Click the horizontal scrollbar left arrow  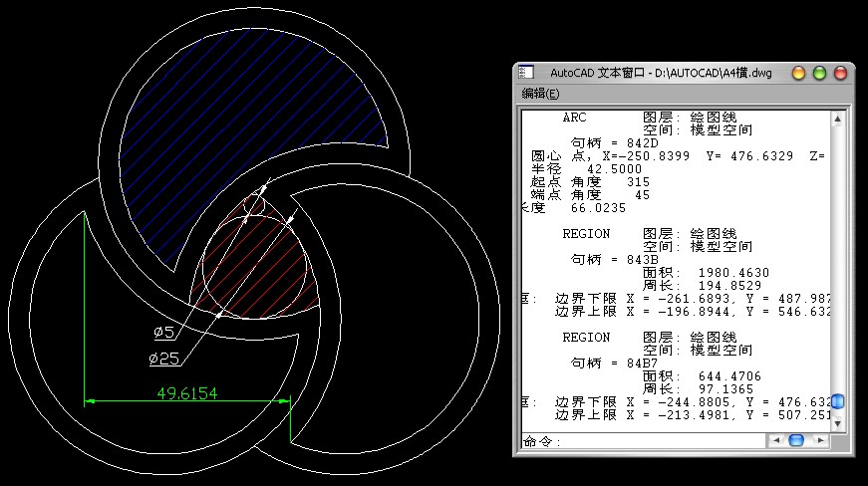pos(776,440)
